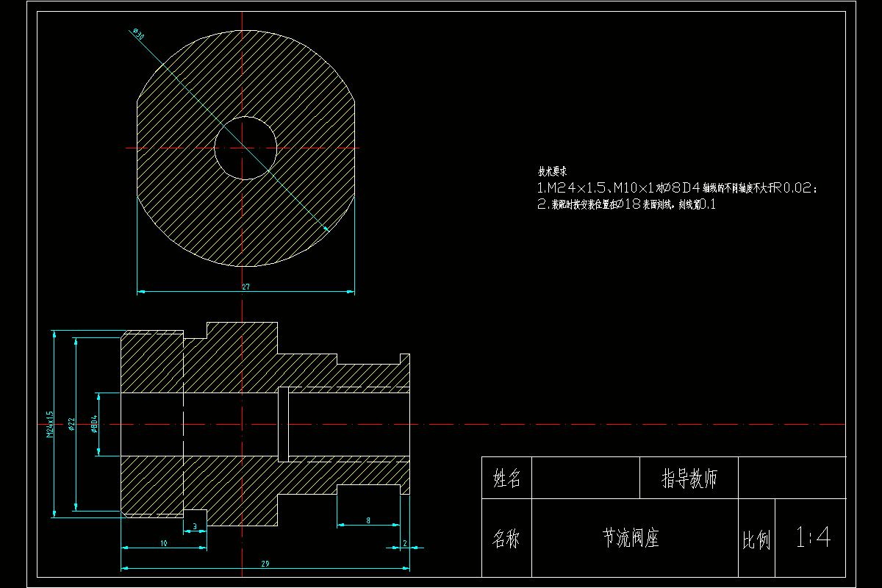882x588 pixels.
Task: Select the 比例 label in title block
Action: point(756,540)
